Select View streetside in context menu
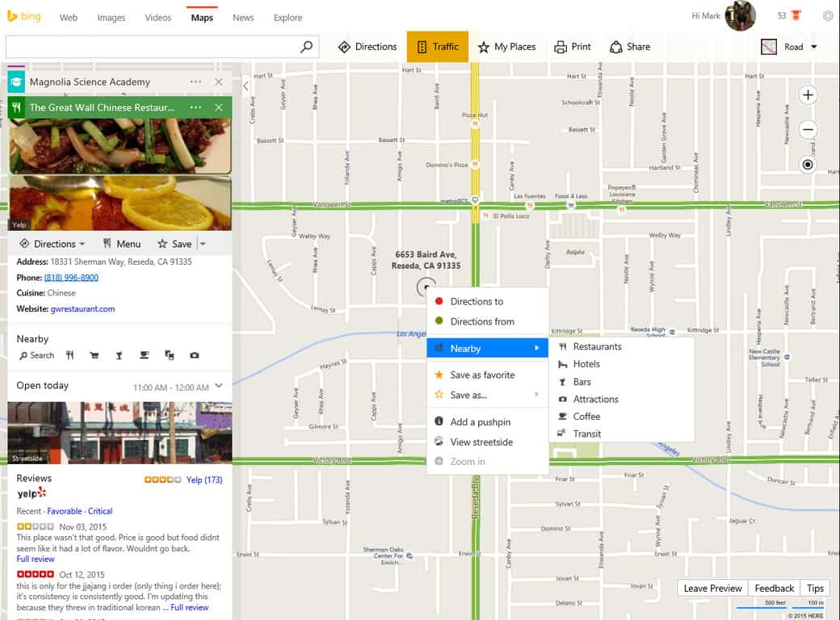The width and height of the screenshot is (840, 620). tap(488, 442)
